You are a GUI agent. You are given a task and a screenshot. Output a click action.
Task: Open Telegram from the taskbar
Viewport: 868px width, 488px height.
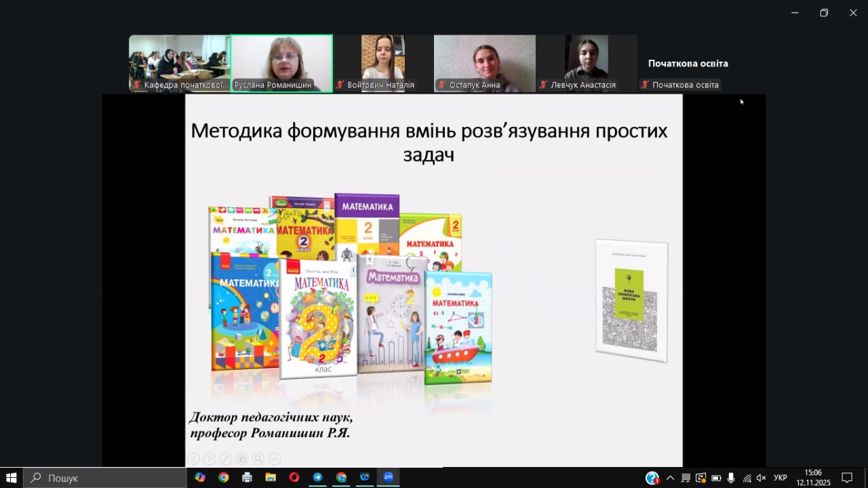(317, 477)
